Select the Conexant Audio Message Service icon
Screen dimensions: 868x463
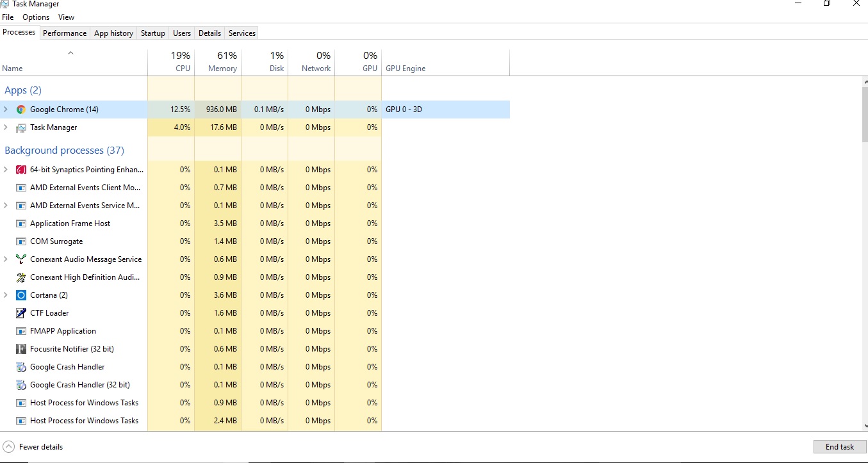pyautogui.click(x=20, y=259)
